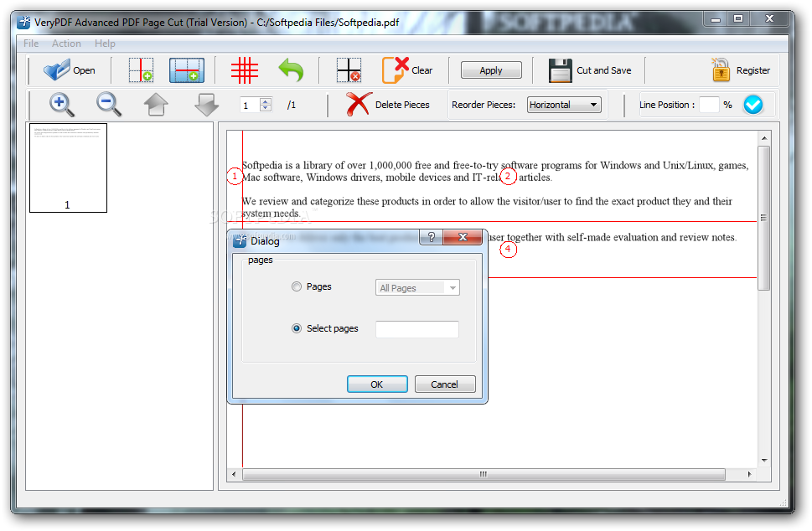Zoom in on the page
The height and width of the screenshot is (531, 812).
click(x=62, y=105)
